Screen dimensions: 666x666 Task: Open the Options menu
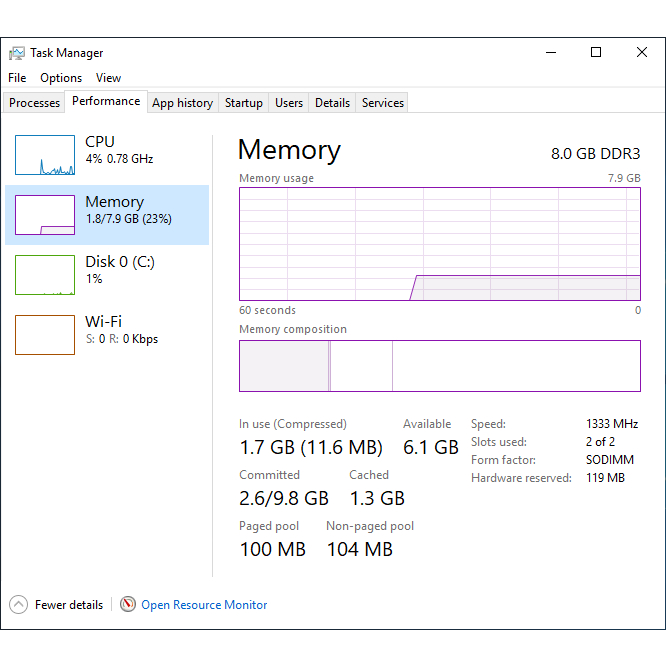coord(61,78)
